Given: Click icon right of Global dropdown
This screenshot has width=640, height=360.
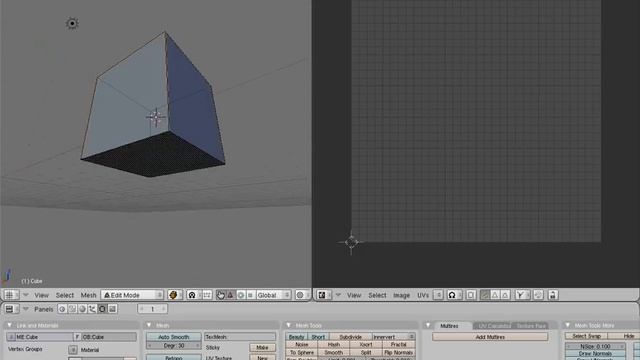Looking at the screenshot, I should coord(301,295).
